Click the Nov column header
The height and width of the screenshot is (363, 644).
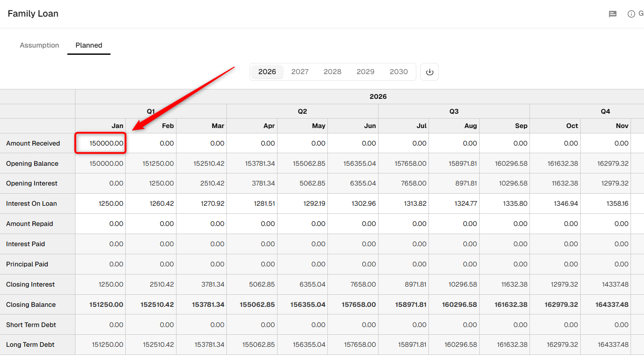pyautogui.click(x=606, y=126)
